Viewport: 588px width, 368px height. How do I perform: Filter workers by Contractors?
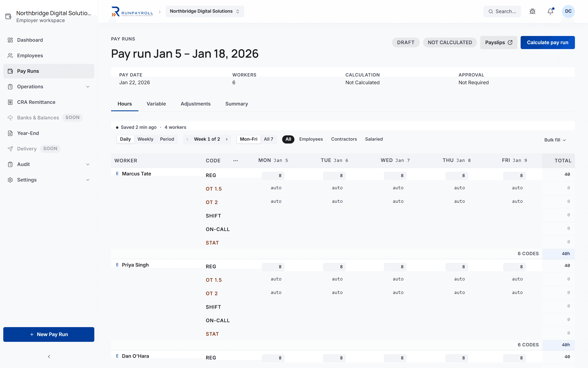tap(344, 139)
